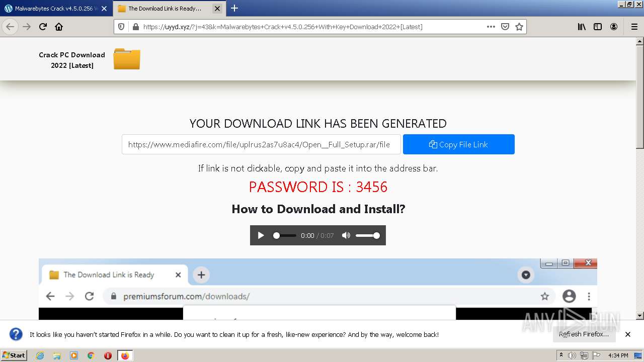
Task: Adjust the audio progress slider
Action: 285,235
